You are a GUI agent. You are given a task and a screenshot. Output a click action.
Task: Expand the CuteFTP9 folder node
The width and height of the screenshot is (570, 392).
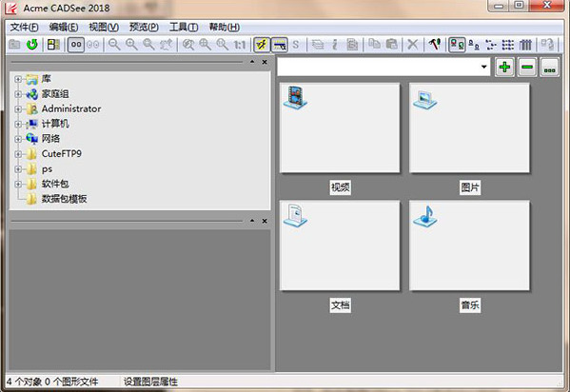pos(18,154)
